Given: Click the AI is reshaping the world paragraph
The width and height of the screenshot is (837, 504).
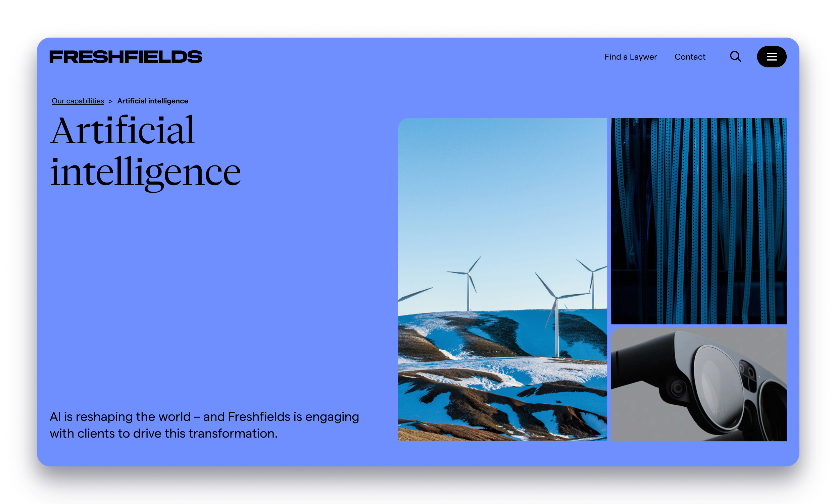Looking at the screenshot, I should [x=204, y=425].
